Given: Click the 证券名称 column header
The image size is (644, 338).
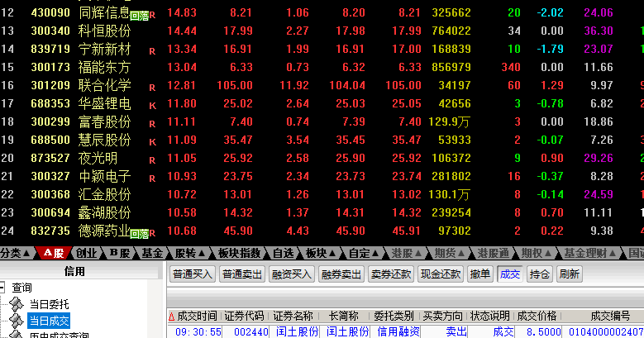Looking at the screenshot, I should (293, 317).
